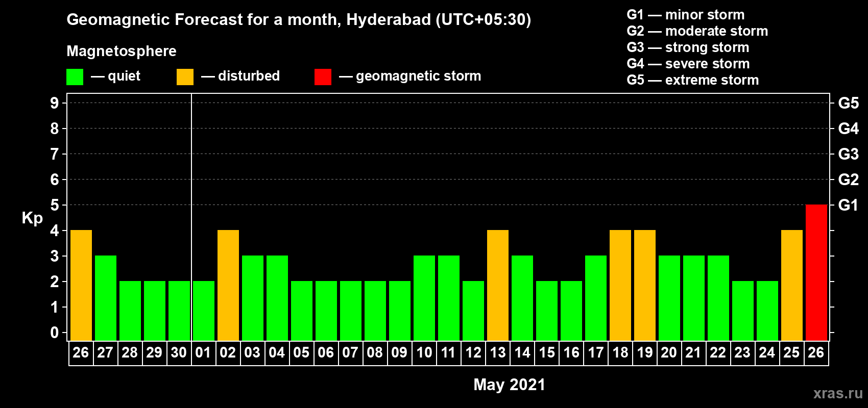The image size is (868, 408).
Task: Select the green bar for May 12
Action: tap(473, 311)
